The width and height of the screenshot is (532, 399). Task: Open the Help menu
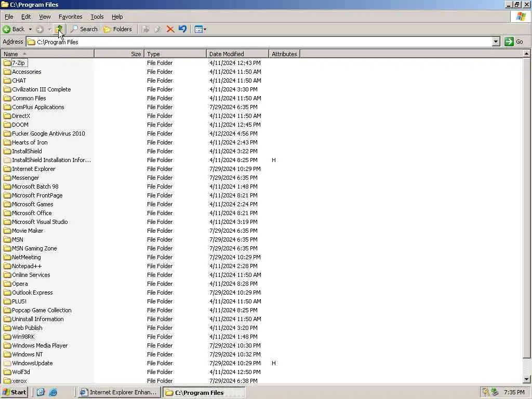point(117,17)
